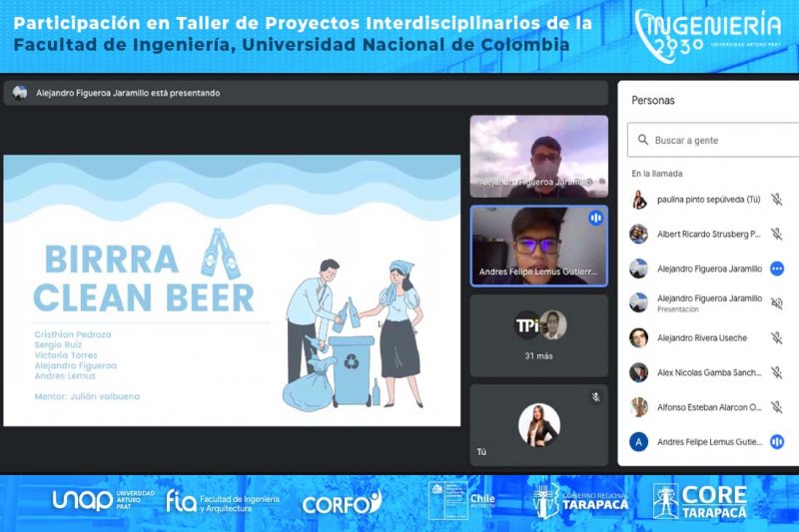This screenshot has height=532, width=799.
Task: Click the CORE Tarapacá logo in the footer
Action: pos(699,501)
